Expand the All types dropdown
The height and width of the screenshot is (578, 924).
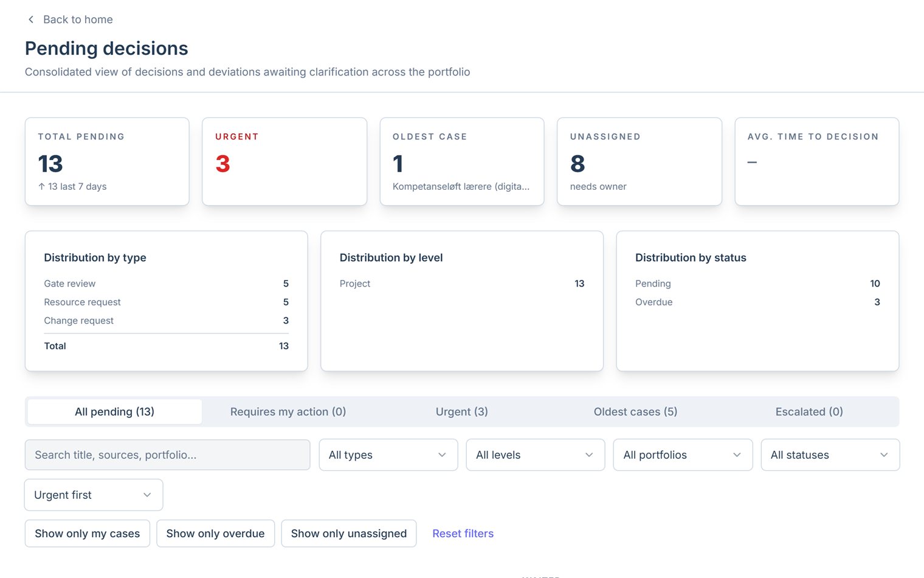point(388,455)
